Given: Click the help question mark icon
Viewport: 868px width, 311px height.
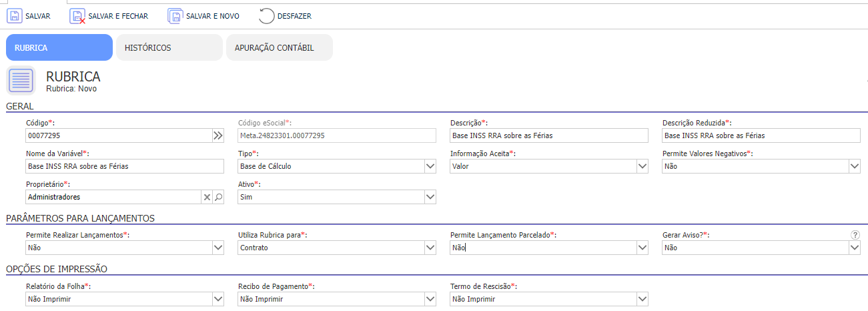Looking at the screenshot, I should [x=855, y=235].
